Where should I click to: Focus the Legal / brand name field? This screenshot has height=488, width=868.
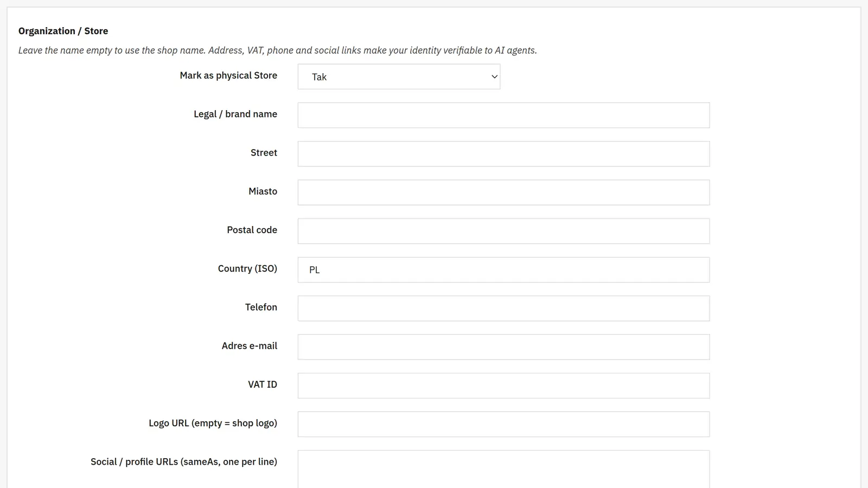[503, 115]
